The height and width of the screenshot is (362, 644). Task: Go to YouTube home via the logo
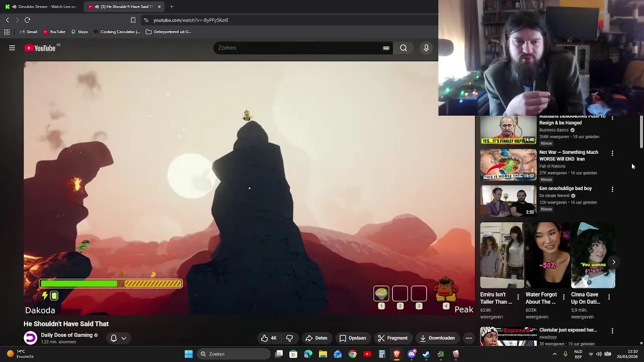pos(40,48)
